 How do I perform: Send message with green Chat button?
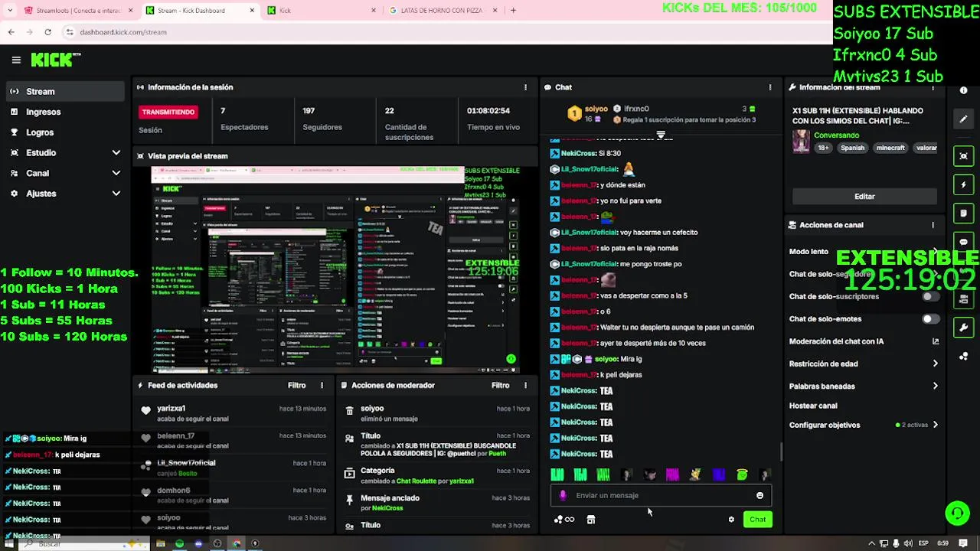tap(757, 520)
